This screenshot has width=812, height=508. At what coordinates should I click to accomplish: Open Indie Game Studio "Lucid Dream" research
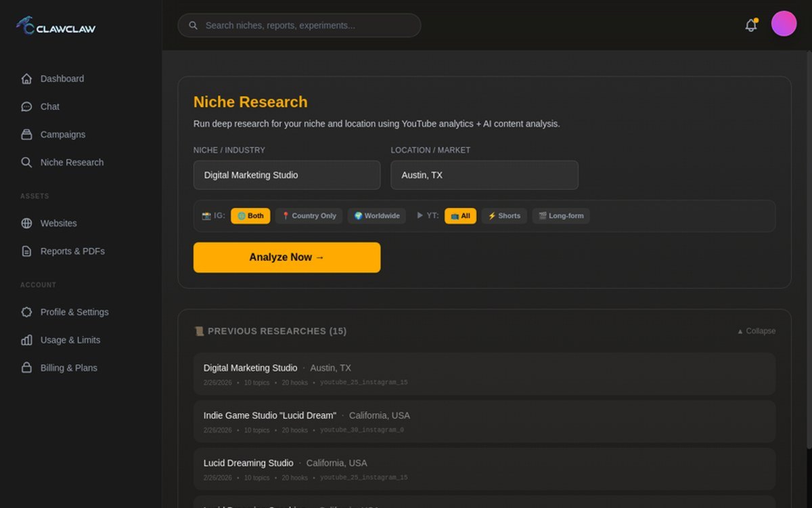coord(484,421)
